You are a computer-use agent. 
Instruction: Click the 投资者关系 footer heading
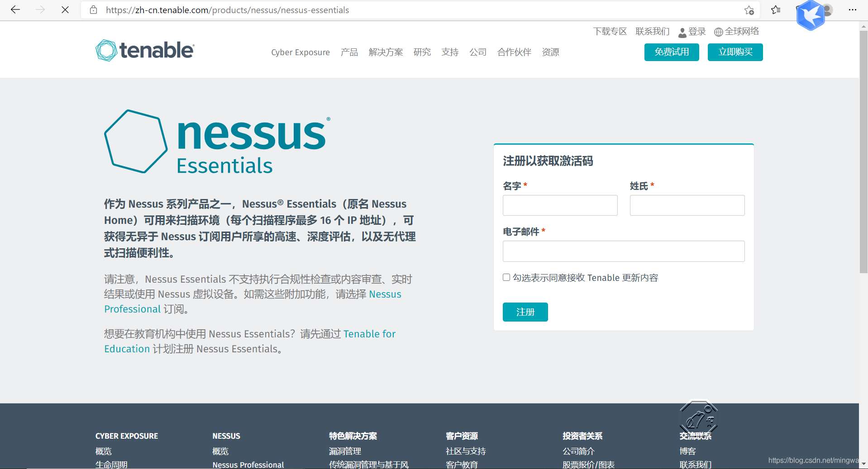click(582, 436)
